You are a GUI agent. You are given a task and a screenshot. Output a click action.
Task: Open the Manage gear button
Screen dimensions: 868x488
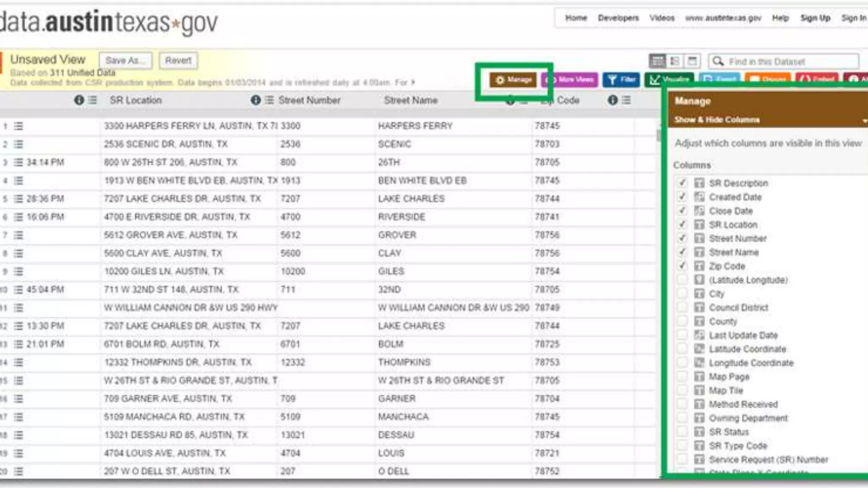tap(513, 80)
